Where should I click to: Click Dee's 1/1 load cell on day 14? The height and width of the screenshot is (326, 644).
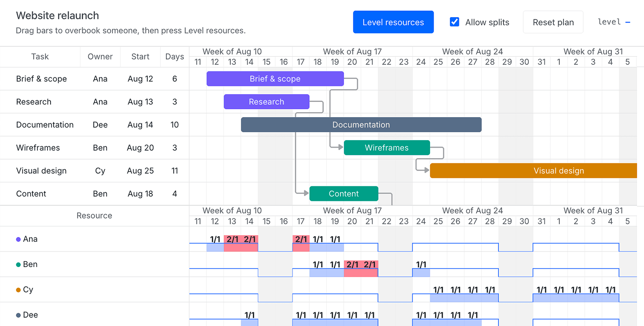point(249,319)
